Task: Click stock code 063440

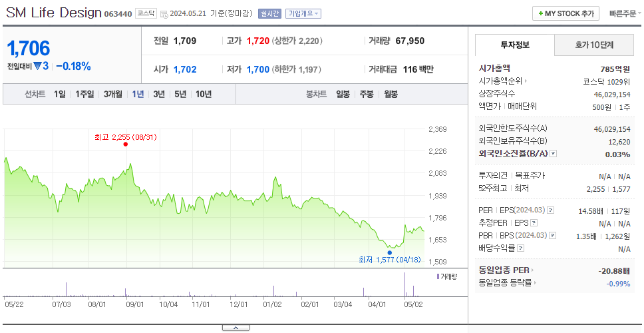Action: (118, 15)
